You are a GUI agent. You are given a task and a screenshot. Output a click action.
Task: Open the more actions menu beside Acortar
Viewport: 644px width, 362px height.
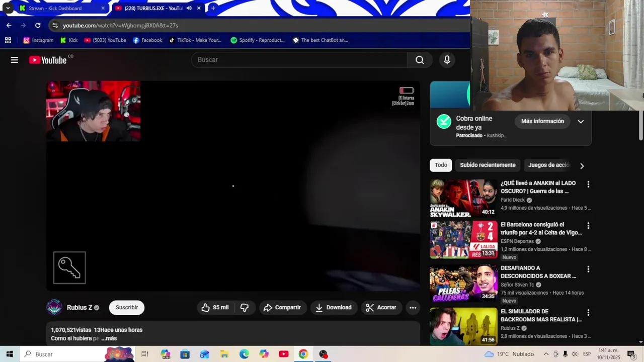click(413, 307)
